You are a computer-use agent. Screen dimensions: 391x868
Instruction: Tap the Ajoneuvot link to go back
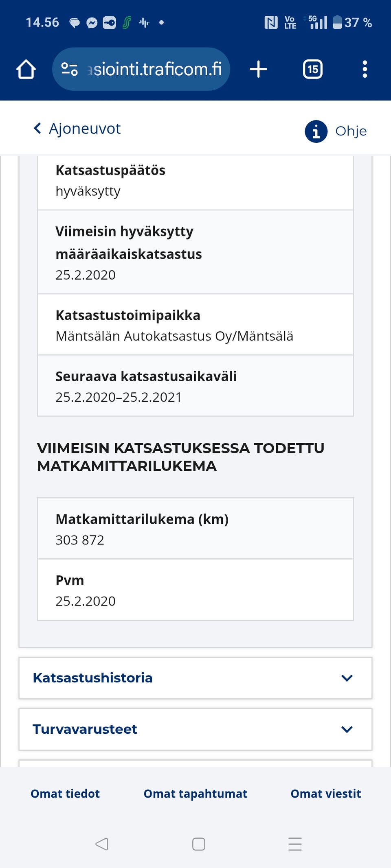[x=84, y=129]
